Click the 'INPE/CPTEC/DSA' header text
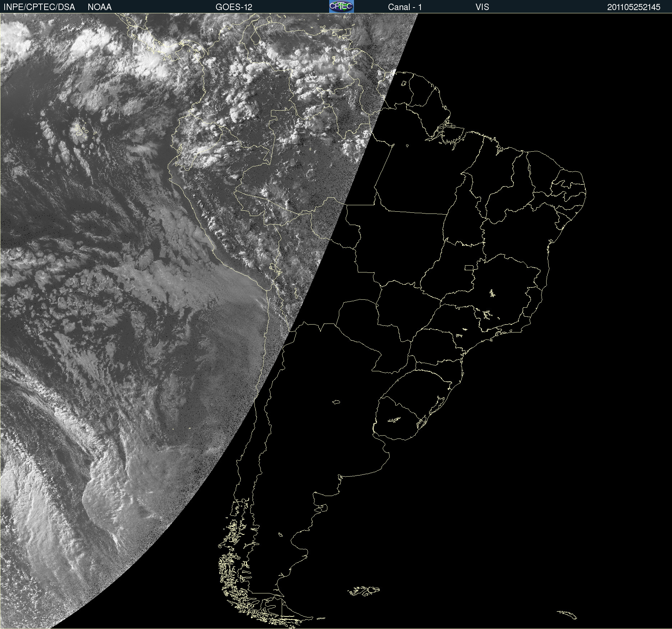This screenshot has height=629, width=672. click(x=39, y=7)
